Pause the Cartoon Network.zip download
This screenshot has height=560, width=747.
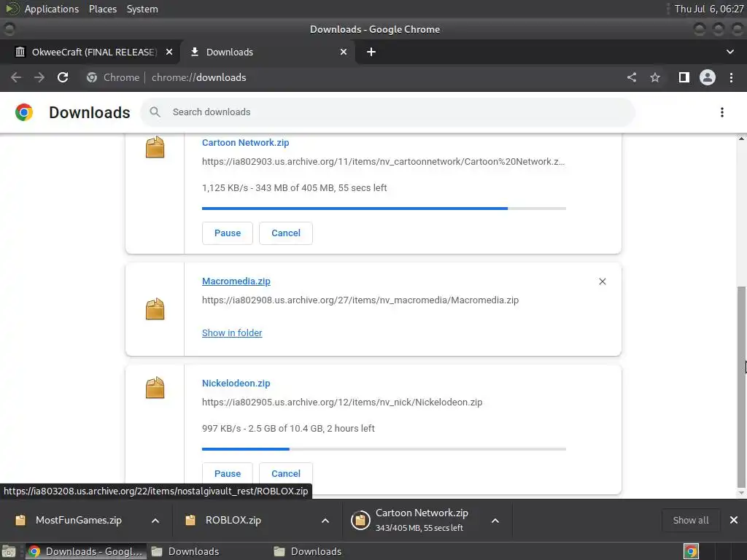tap(228, 233)
